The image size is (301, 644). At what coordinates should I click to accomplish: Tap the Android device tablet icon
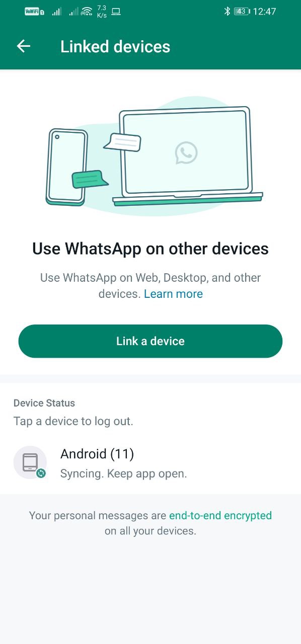30,462
